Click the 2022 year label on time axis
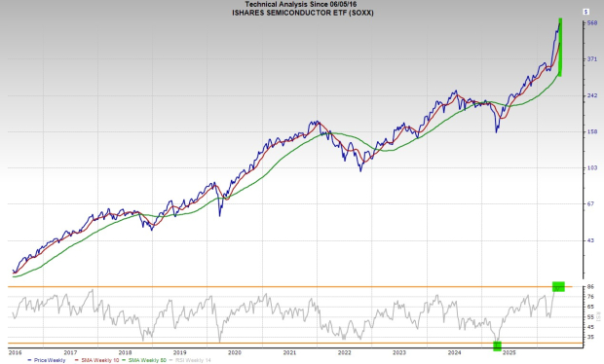This screenshot has width=604, height=364. [x=344, y=352]
